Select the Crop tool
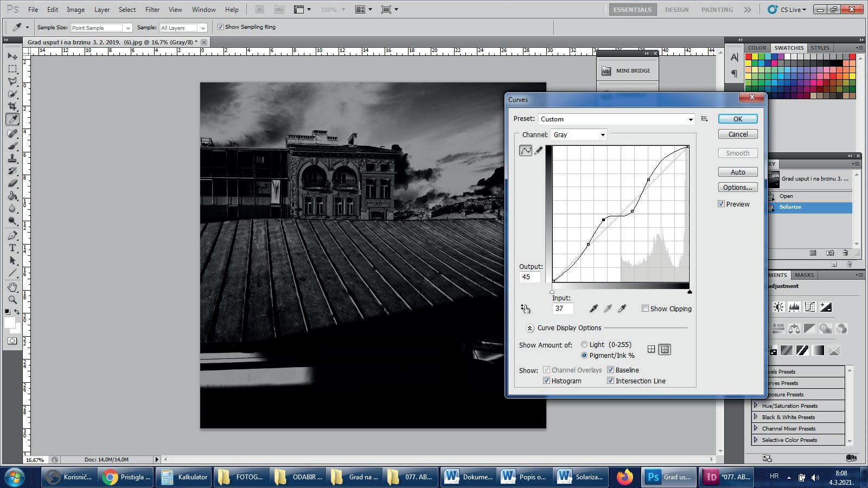 (x=12, y=106)
